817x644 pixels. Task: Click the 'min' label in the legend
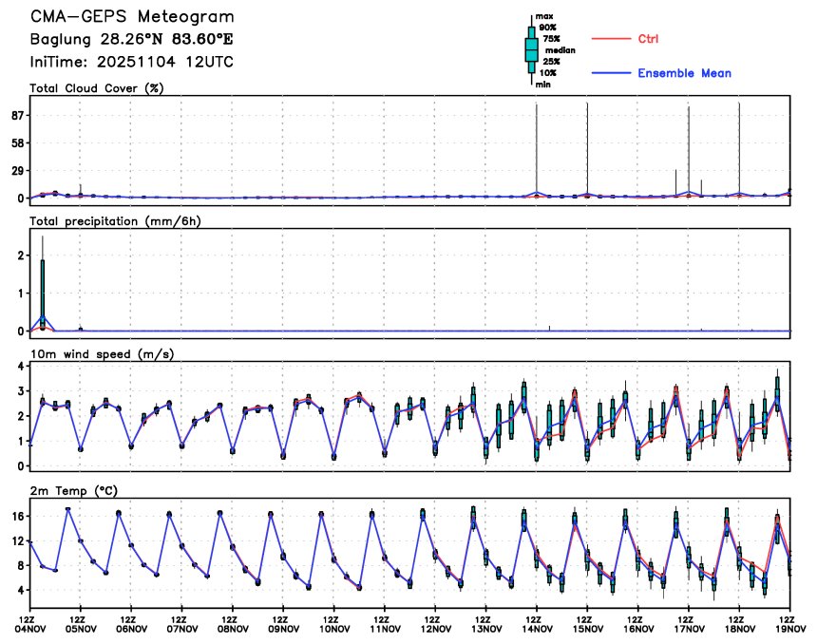coord(543,85)
